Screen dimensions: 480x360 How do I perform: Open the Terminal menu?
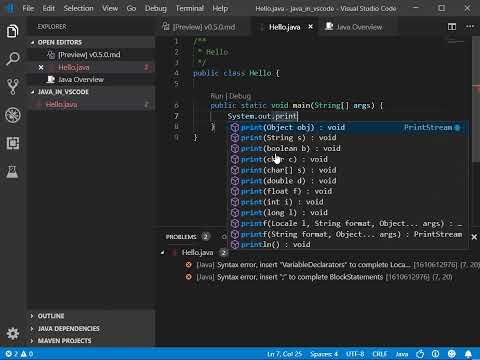(190, 8)
